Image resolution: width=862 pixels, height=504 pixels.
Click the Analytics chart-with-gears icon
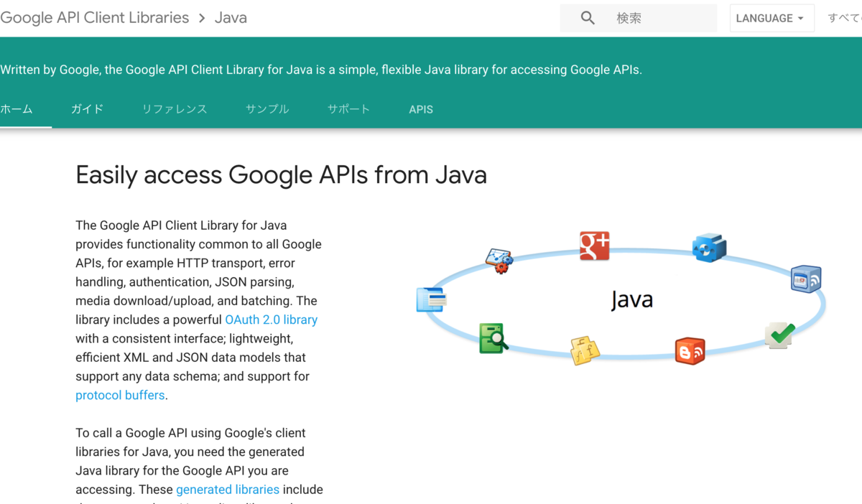click(498, 260)
